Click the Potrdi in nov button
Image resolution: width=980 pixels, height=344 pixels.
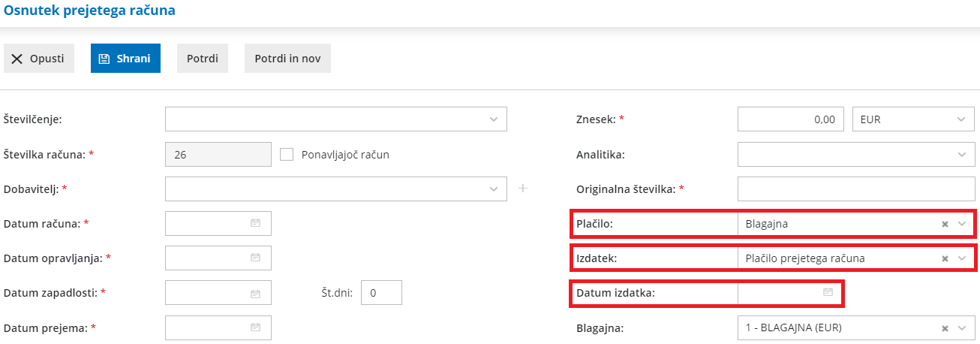287,59
